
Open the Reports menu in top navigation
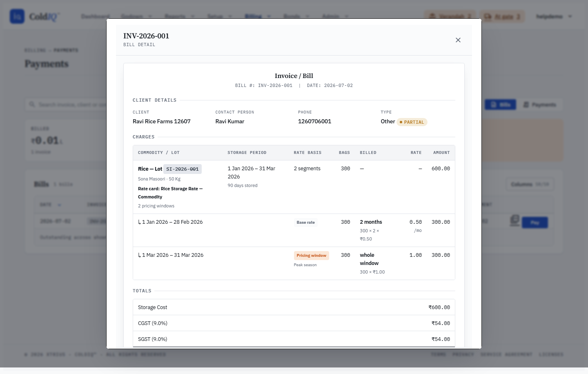point(180,16)
